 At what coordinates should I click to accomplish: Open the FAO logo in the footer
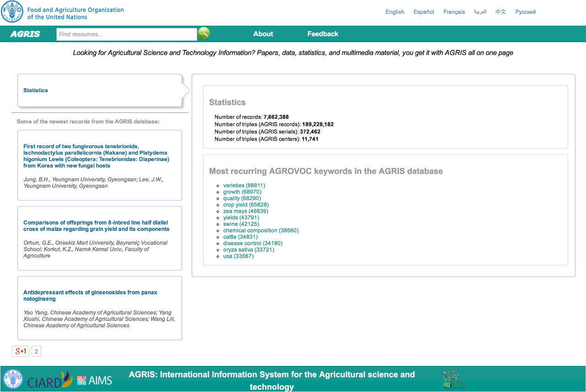tap(13, 379)
